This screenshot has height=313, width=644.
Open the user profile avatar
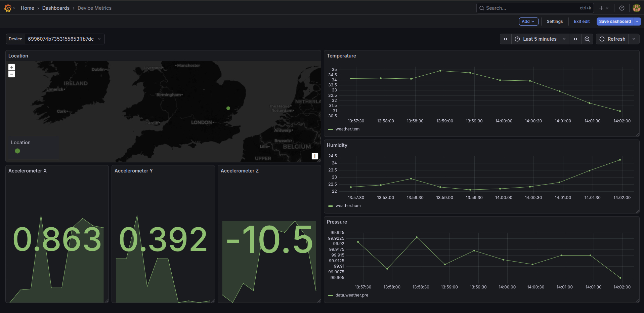636,8
